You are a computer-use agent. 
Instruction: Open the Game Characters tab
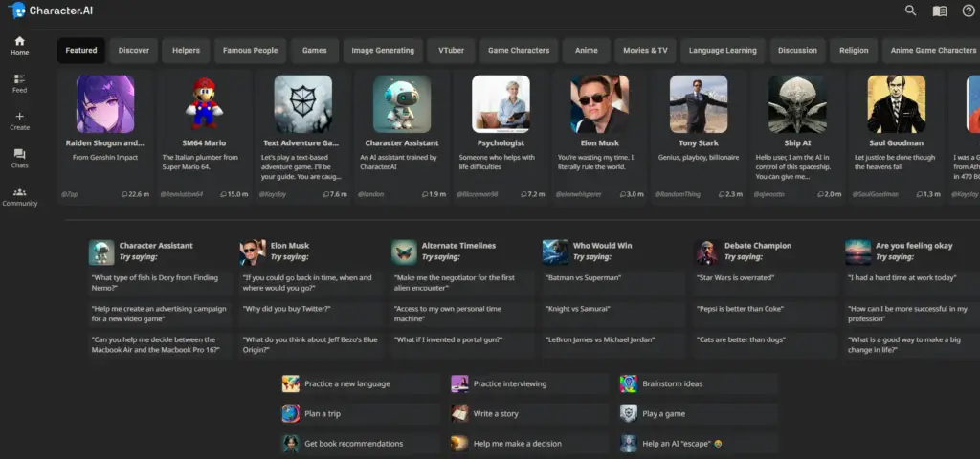pos(519,51)
